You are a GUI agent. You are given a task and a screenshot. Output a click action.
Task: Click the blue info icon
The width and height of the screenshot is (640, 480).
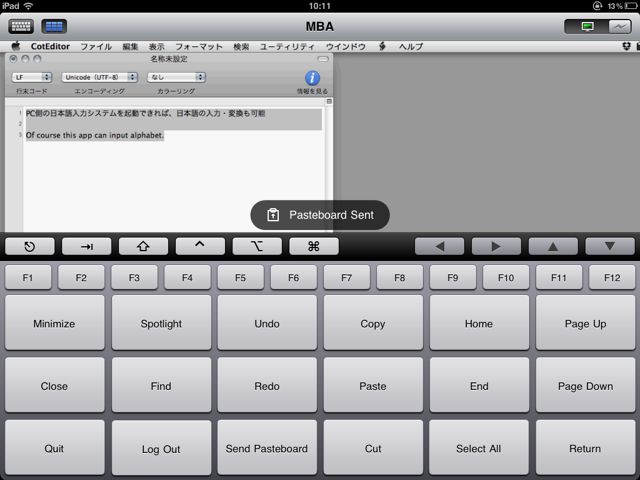pos(312,78)
